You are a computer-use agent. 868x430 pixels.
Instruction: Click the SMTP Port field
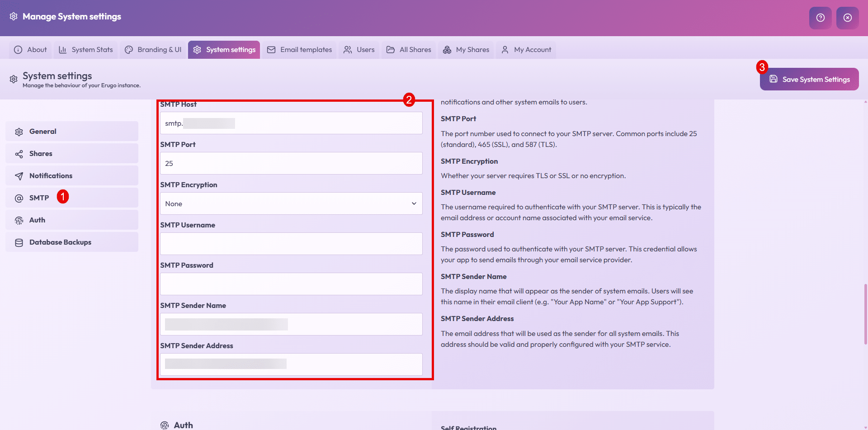pos(291,164)
